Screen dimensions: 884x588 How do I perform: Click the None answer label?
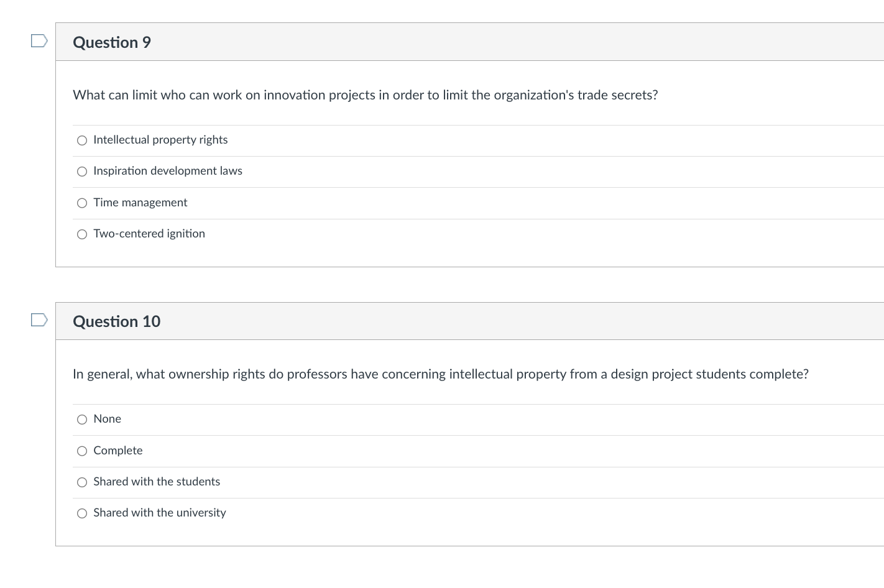108,419
